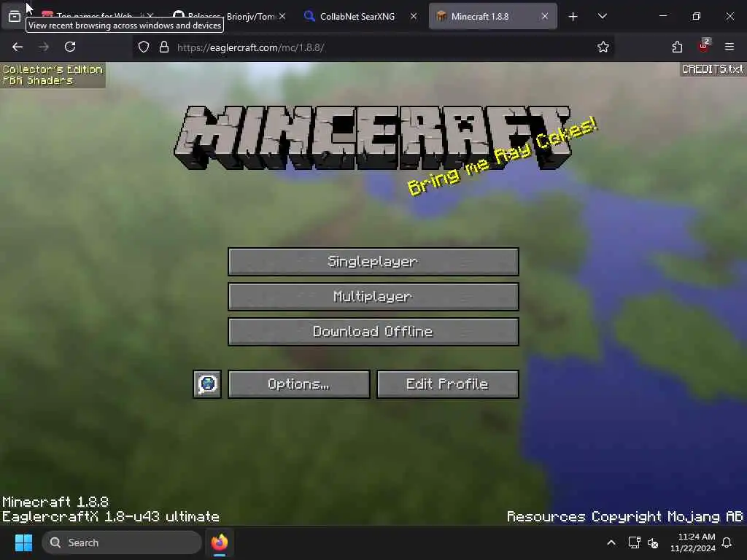The height and width of the screenshot is (560, 747).
Task: Open the Multiplayer menu
Action: coord(373,297)
